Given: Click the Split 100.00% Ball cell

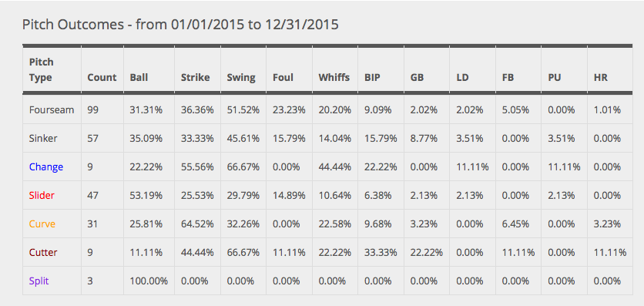Looking at the screenshot, I should 149,281.
